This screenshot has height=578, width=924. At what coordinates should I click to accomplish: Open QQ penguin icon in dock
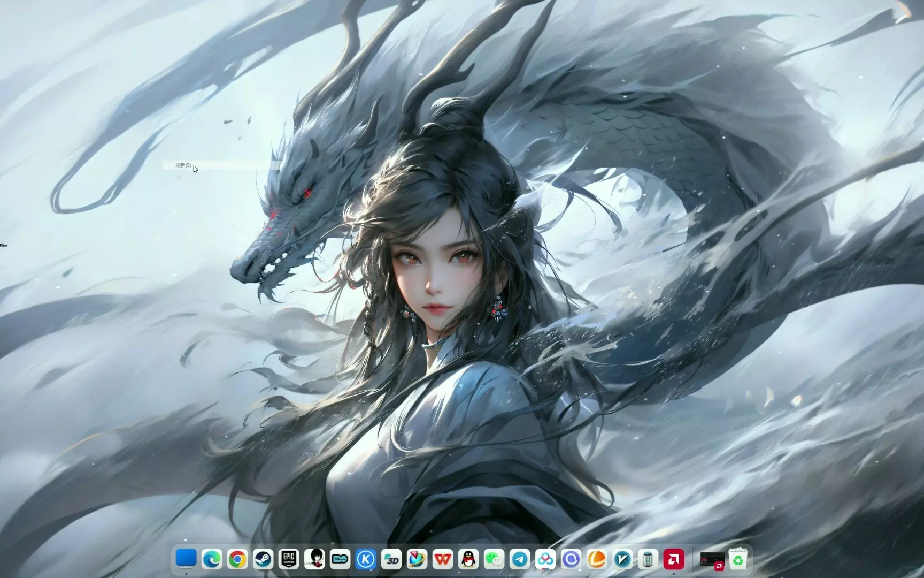468,559
